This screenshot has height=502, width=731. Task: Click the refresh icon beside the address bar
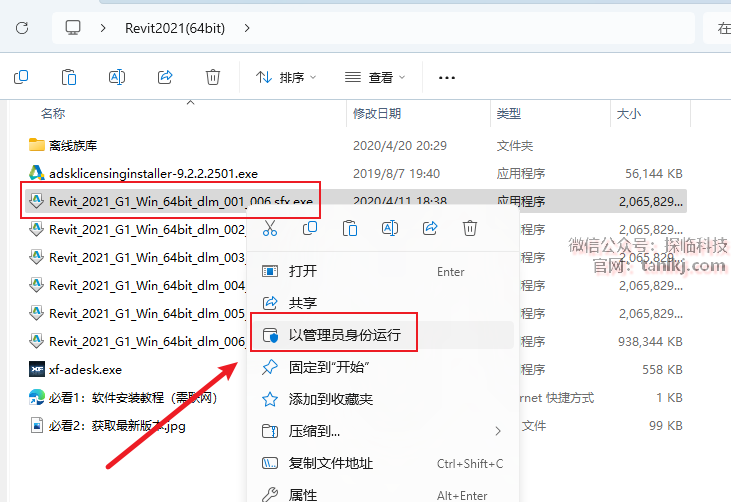(x=22, y=28)
